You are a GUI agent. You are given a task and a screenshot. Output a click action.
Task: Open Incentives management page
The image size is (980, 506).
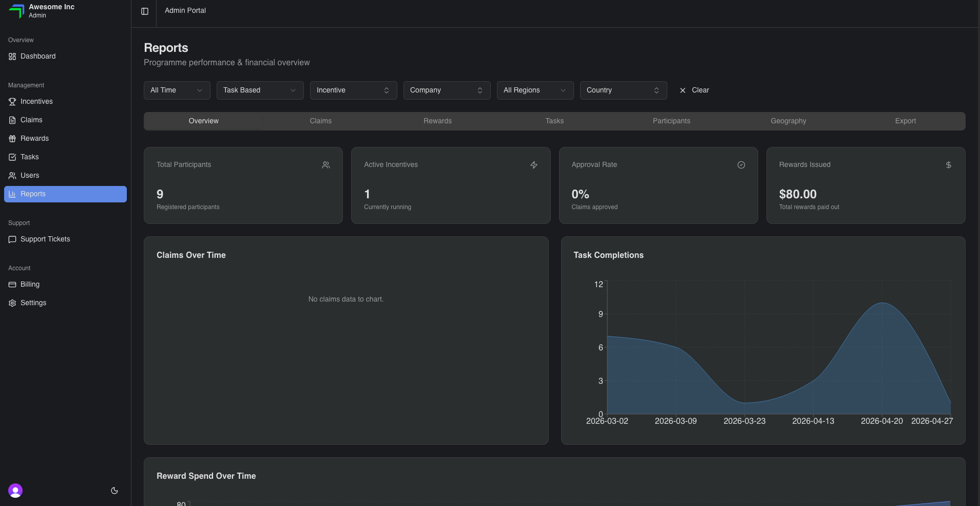pyautogui.click(x=66, y=102)
